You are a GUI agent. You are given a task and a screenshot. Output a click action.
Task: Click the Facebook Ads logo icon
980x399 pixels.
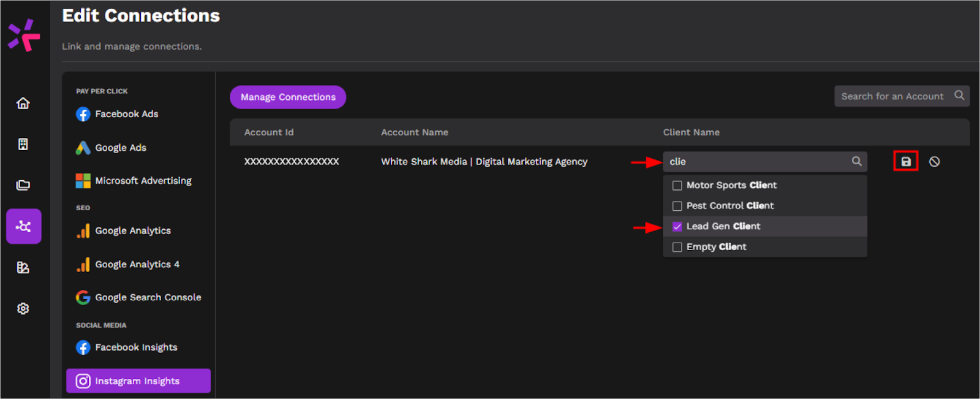click(83, 114)
